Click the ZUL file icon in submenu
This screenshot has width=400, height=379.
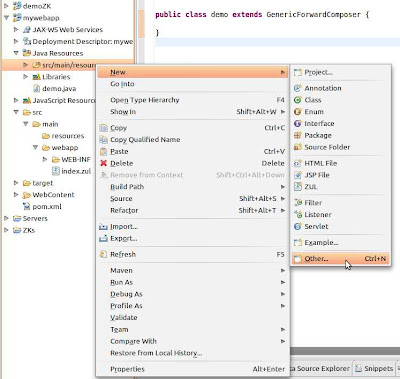298,187
